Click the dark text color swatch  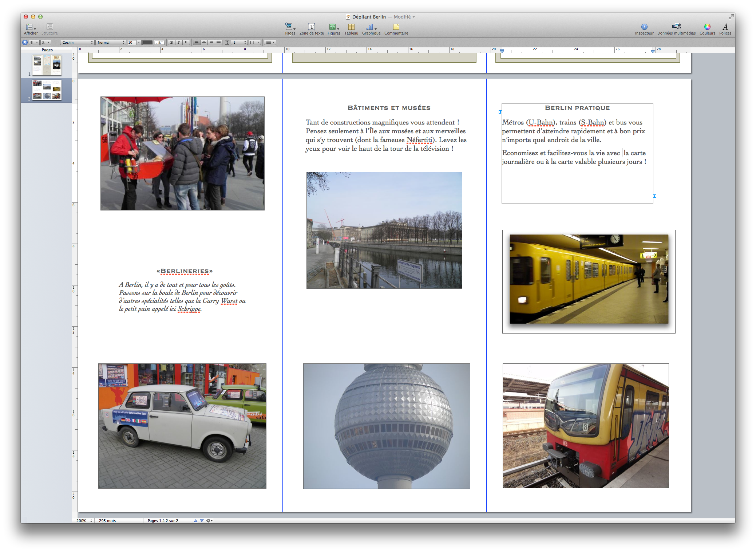pyautogui.click(x=147, y=42)
